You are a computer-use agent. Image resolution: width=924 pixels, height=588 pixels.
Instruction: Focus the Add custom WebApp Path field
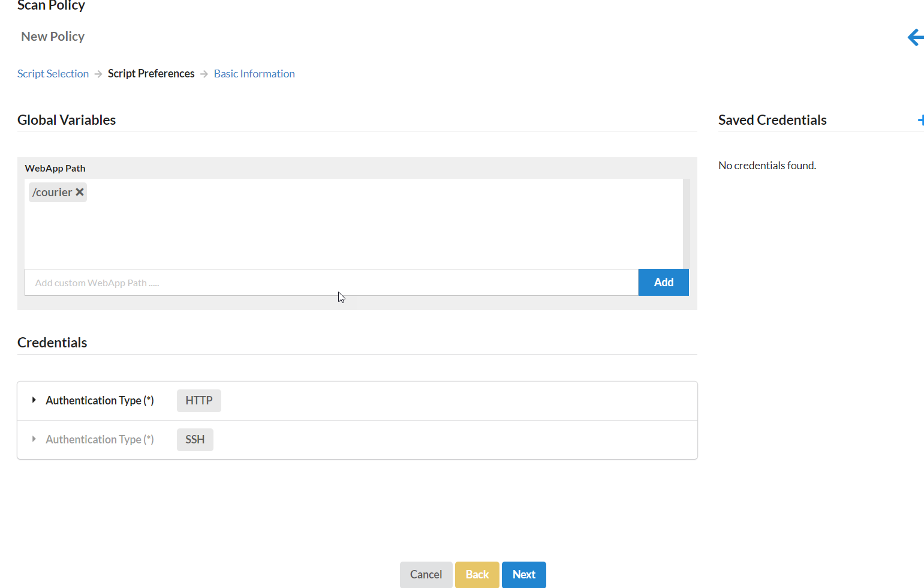point(331,283)
